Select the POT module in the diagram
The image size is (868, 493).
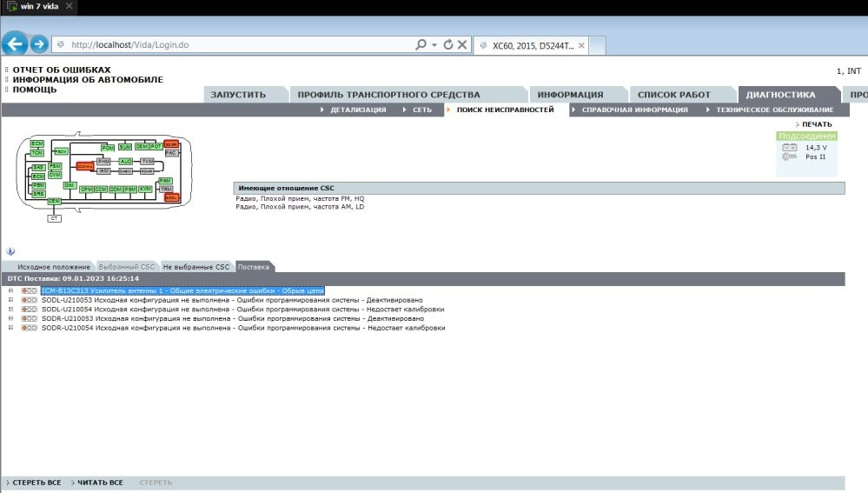pyautogui.click(x=156, y=147)
